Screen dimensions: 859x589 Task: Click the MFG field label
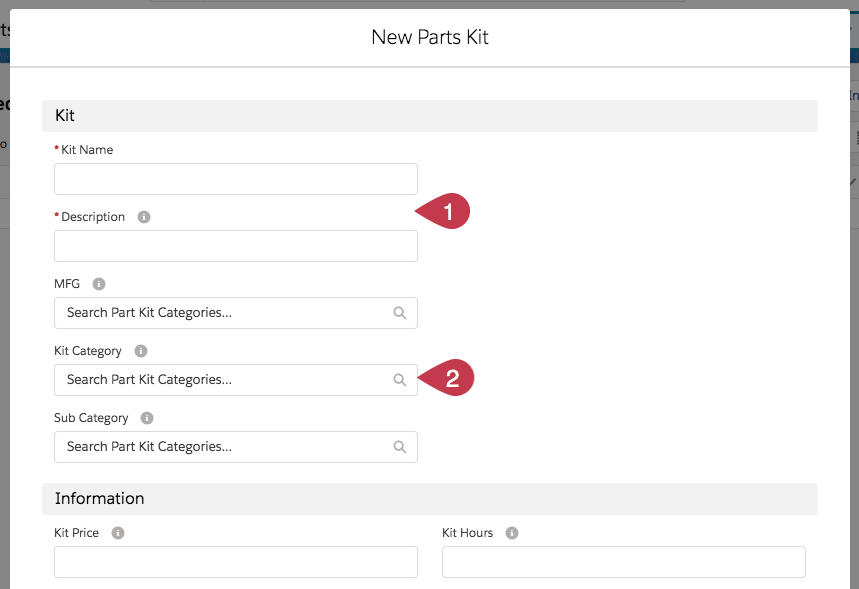tap(67, 284)
